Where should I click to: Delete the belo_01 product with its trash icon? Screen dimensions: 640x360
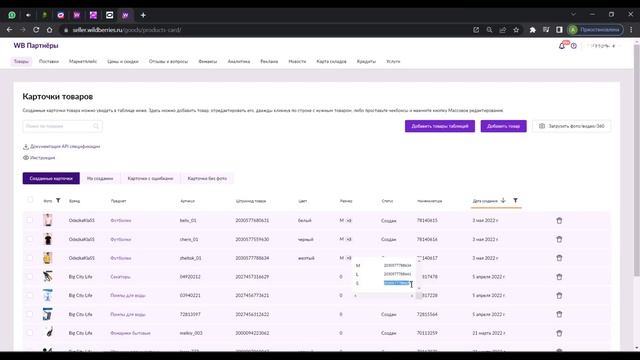559,220
